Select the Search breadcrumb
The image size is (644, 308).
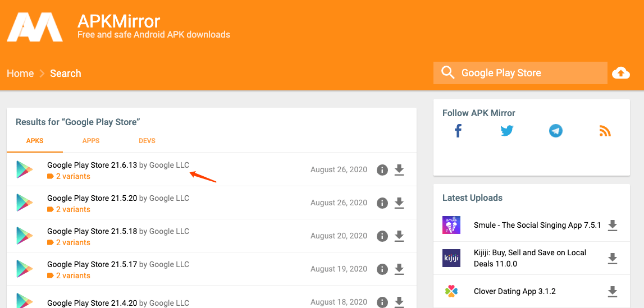(x=66, y=73)
